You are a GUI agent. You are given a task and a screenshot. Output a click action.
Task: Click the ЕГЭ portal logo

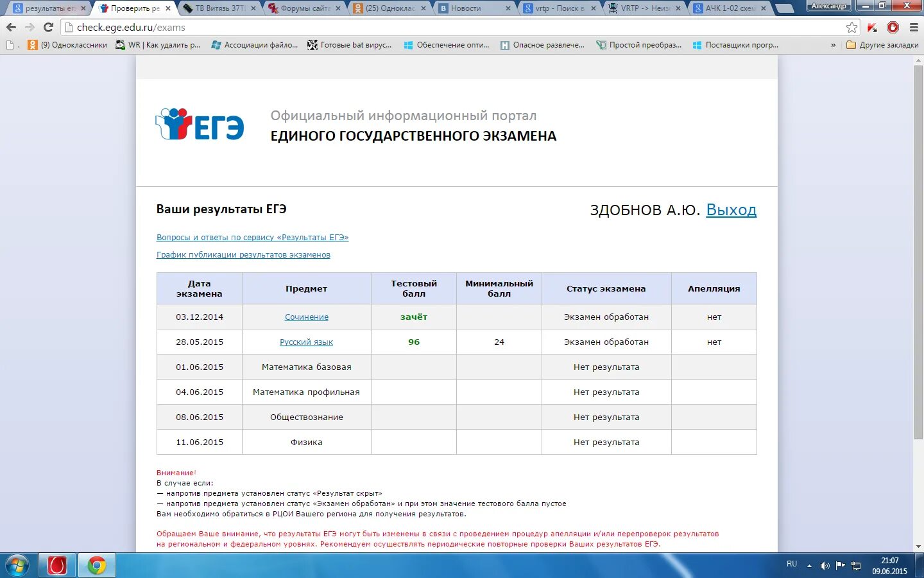click(x=200, y=124)
